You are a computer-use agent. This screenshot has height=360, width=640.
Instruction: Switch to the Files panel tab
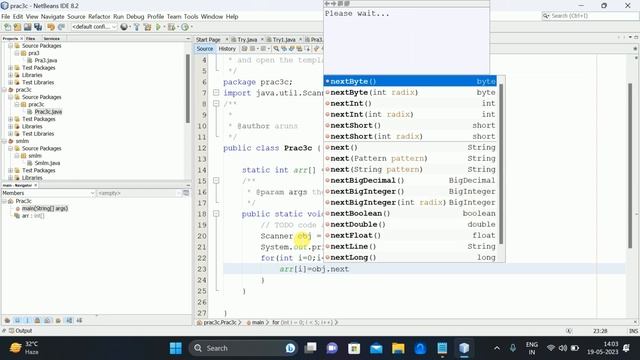[x=31, y=38]
